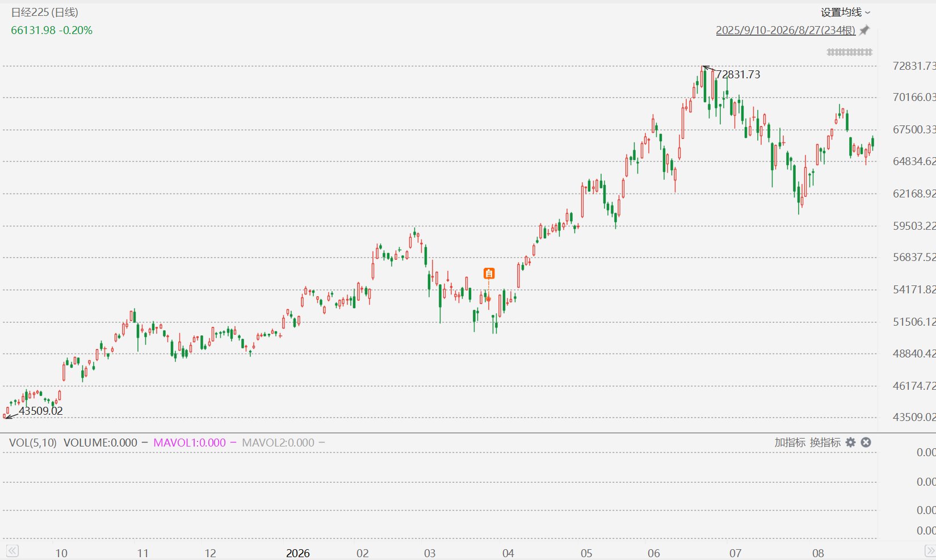Click the 72831.73 high-point label beside the peak candle
Viewport: 936px width, 560px height.
pyautogui.click(x=738, y=74)
